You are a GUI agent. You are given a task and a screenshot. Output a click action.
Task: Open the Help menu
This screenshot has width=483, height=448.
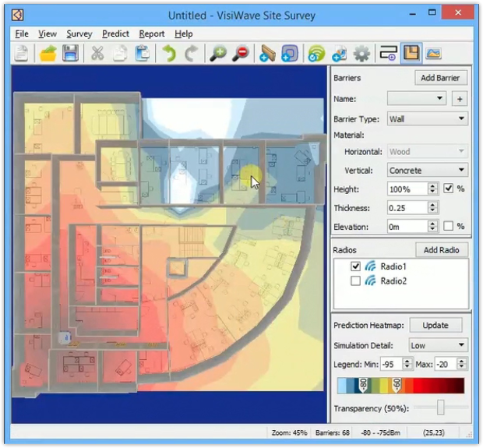point(184,34)
